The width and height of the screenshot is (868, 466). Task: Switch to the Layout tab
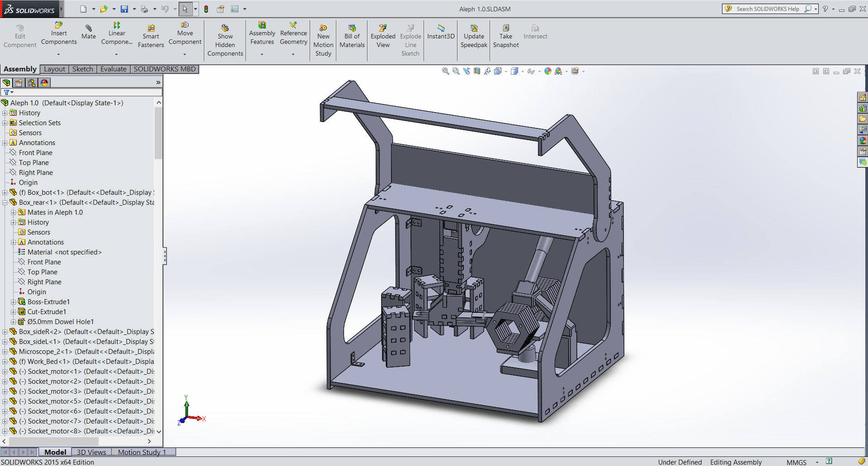click(55, 69)
